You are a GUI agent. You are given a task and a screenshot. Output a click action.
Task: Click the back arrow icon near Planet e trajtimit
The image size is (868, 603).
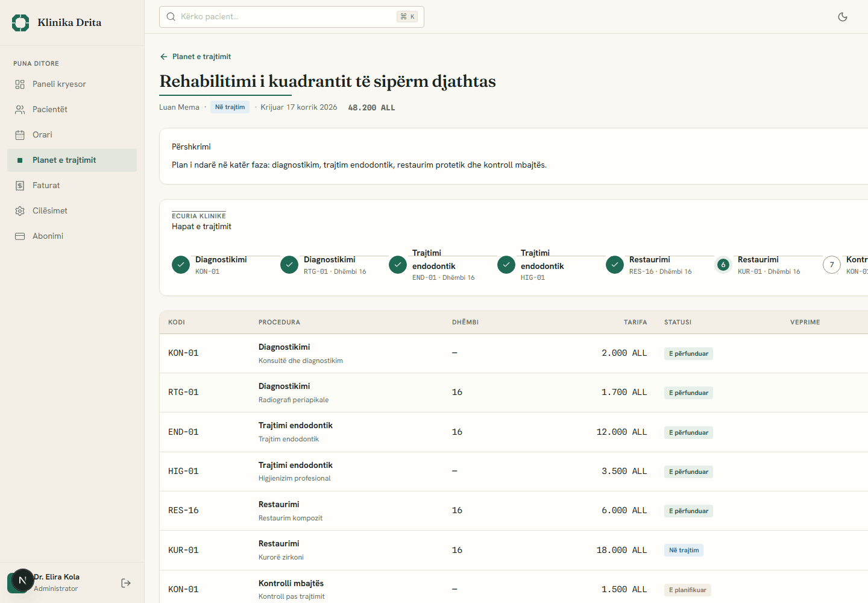163,57
